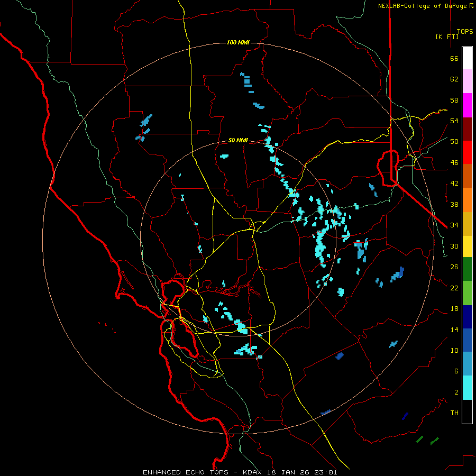476x476 pixels.
Task: Click the light pink legend swatch
Action: (467, 81)
